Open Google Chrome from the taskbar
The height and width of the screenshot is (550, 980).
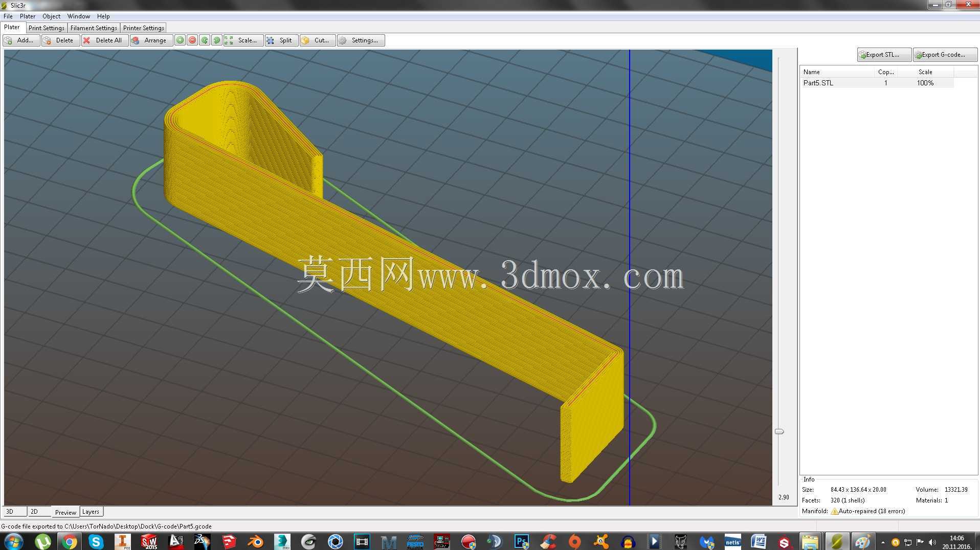69,542
